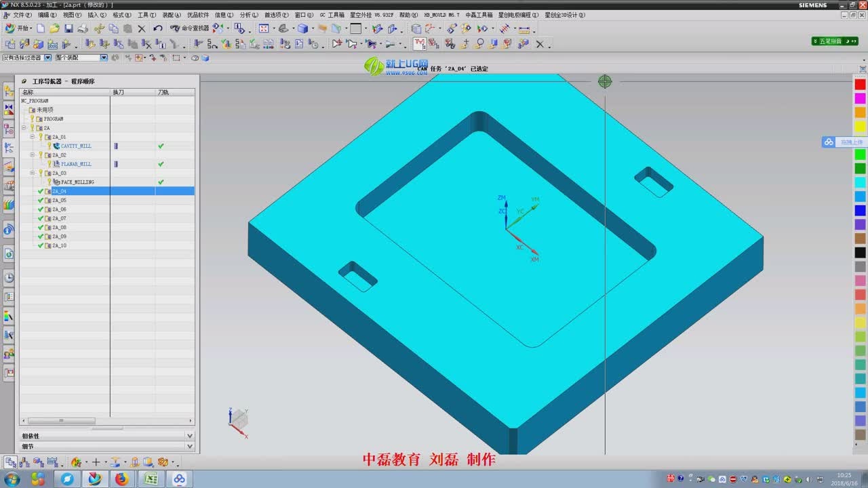Delete with the X icon in the standard toolbar

(142, 28)
